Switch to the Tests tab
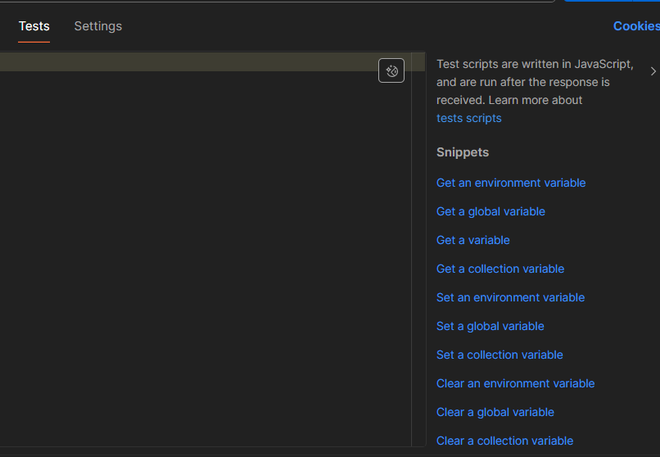Screen dimensions: 660x457 point(34,26)
